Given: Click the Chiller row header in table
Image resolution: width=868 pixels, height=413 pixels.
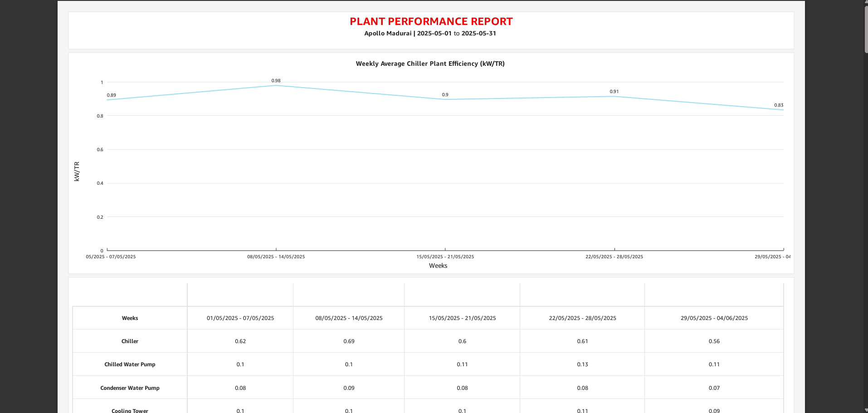Looking at the screenshot, I should coord(130,341).
